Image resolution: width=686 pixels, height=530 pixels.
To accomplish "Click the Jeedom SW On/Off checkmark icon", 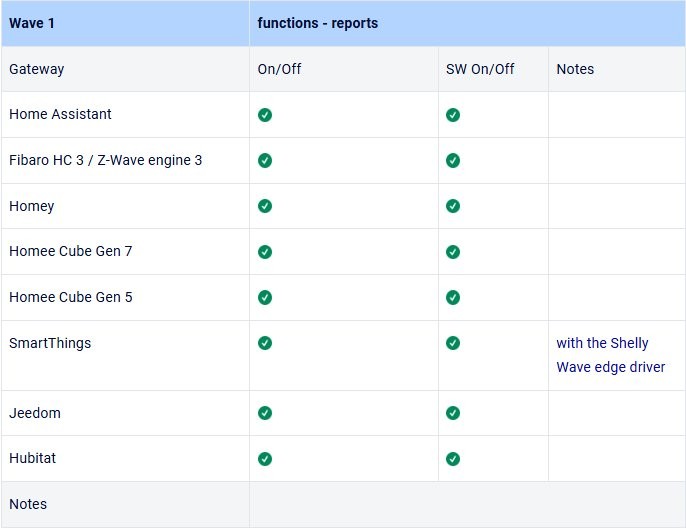I will click(x=453, y=413).
